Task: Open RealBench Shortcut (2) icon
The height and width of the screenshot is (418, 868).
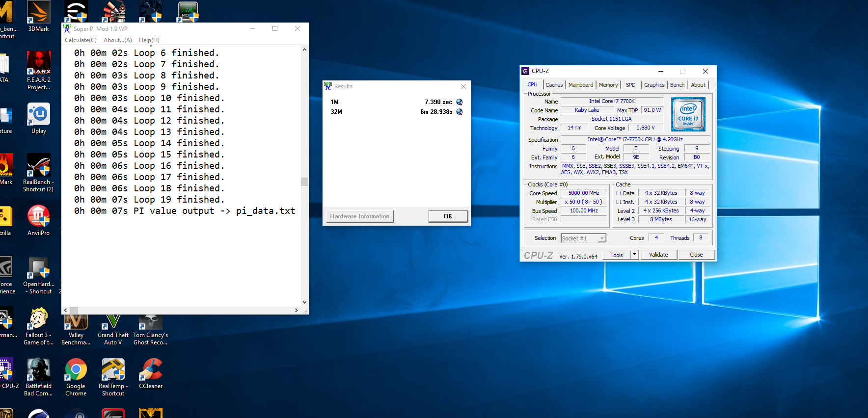Action: coord(38,172)
